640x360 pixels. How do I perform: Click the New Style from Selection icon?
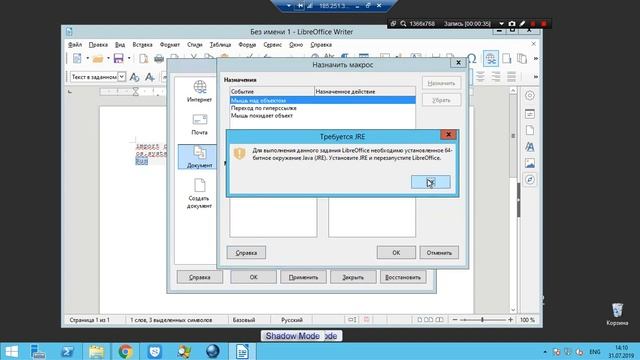[x=149, y=77]
